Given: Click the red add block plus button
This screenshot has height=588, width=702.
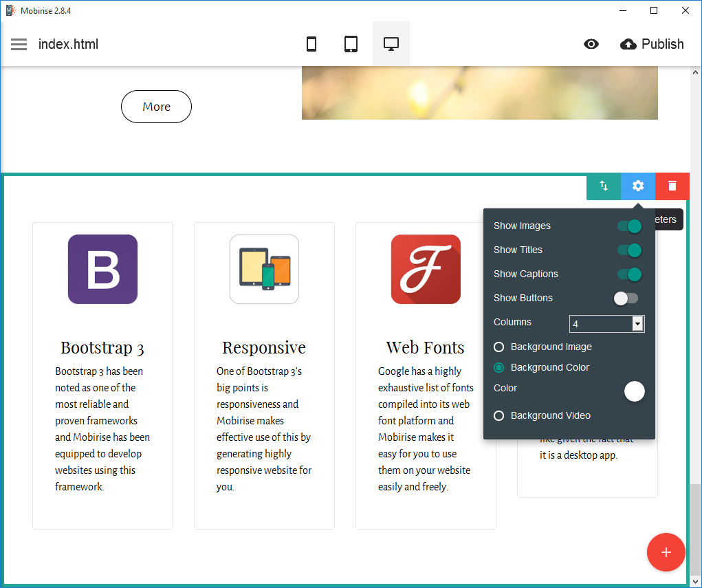Looking at the screenshot, I should tap(666, 552).
